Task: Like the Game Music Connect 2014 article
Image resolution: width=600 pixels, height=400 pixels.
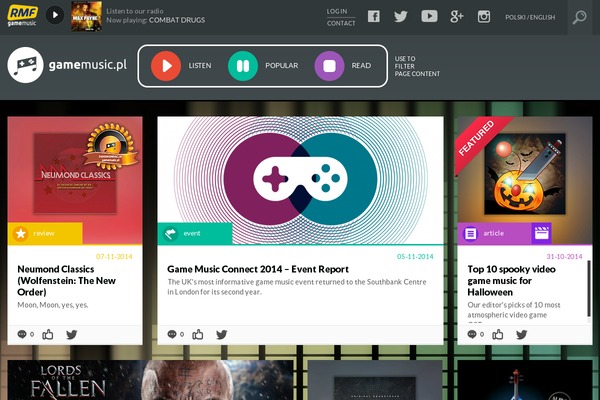Action: coord(198,334)
